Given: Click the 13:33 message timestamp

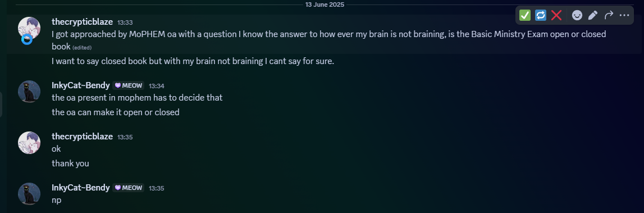Looking at the screenshot, I should 125,22.
